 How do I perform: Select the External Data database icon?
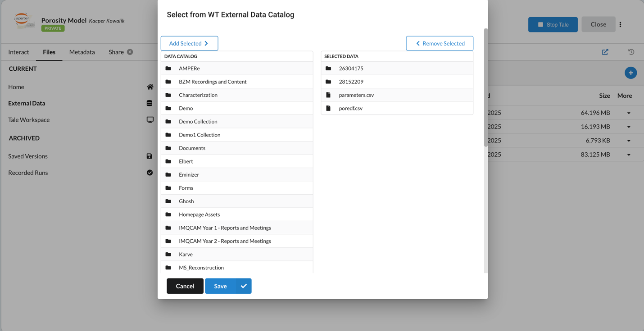tap(150, 103)
